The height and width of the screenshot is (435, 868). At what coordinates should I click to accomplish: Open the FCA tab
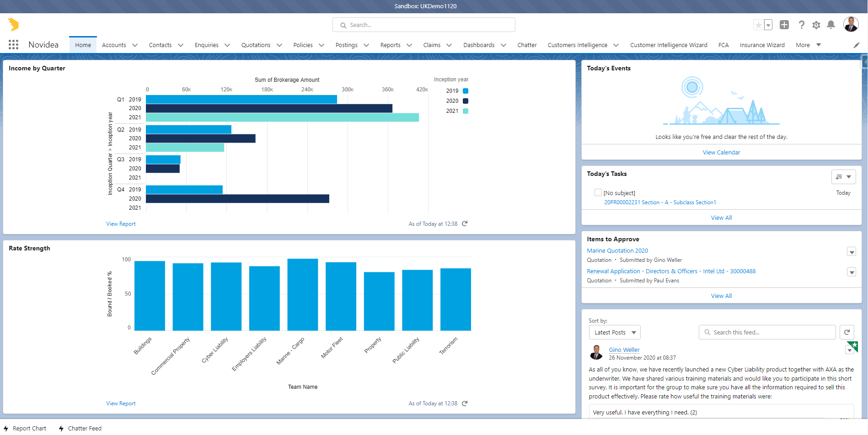tap(723, 45)
